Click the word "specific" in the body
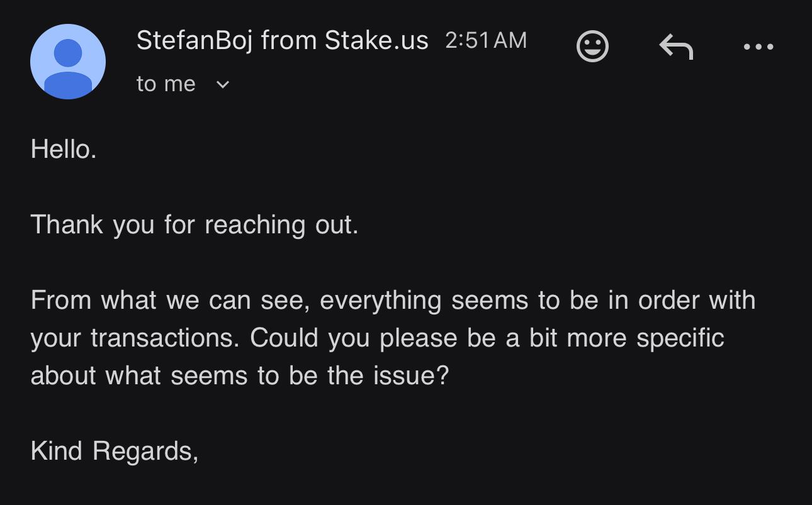Screen dimensions: 812x505 [680, 338]
